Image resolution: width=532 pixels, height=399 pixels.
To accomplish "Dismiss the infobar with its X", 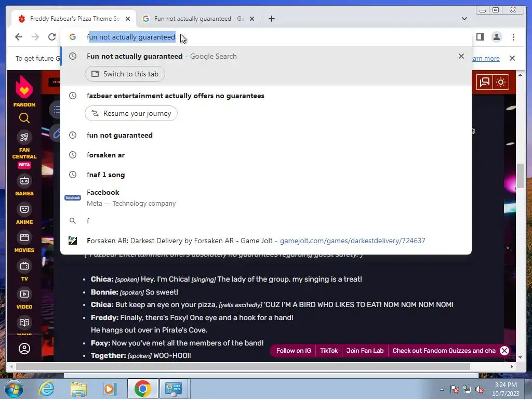I will (x=512, y=58).
